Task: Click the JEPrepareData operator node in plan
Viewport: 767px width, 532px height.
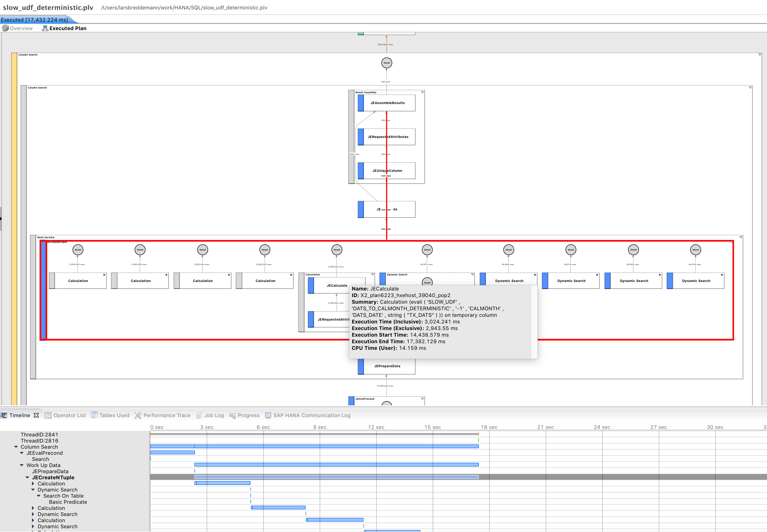Action: 387,366
